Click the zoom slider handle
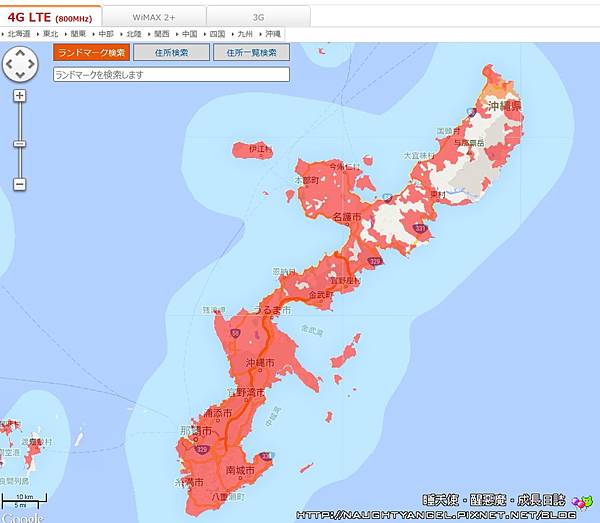Screen dimensions: 600x523 (x=20, y=144)
